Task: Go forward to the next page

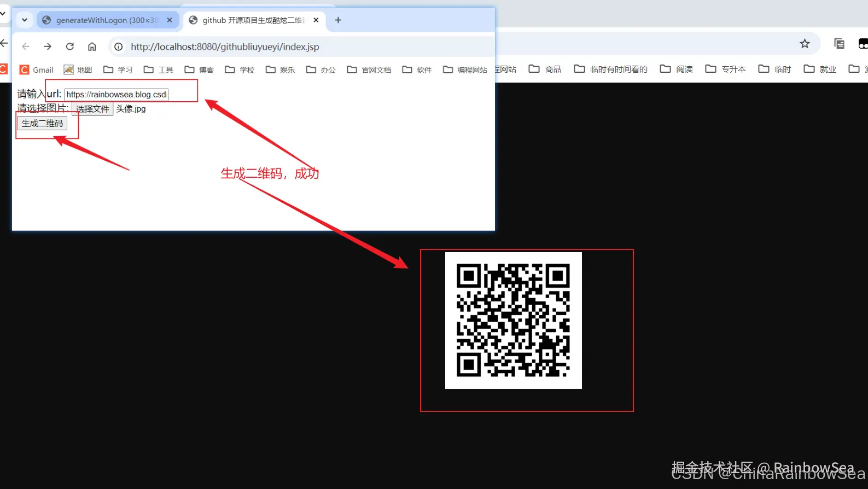Action: point(48,46)
